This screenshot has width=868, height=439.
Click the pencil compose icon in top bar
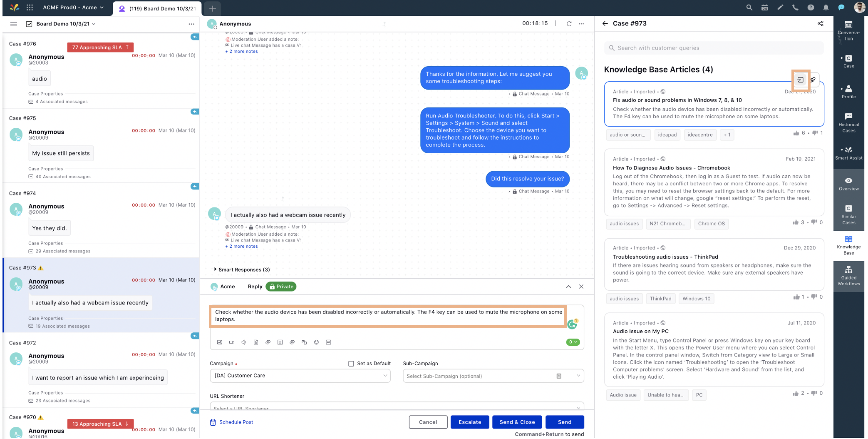tap(780, 7)
